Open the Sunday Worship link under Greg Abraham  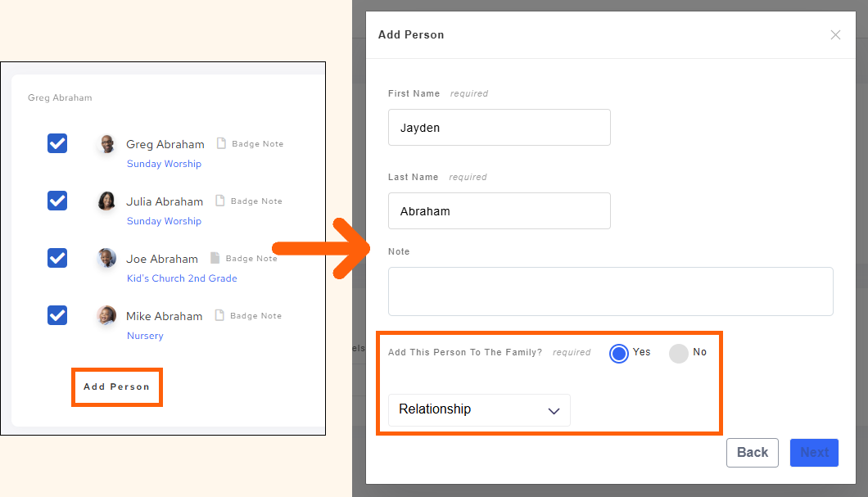pyautogui.click(x=164, y=163)
